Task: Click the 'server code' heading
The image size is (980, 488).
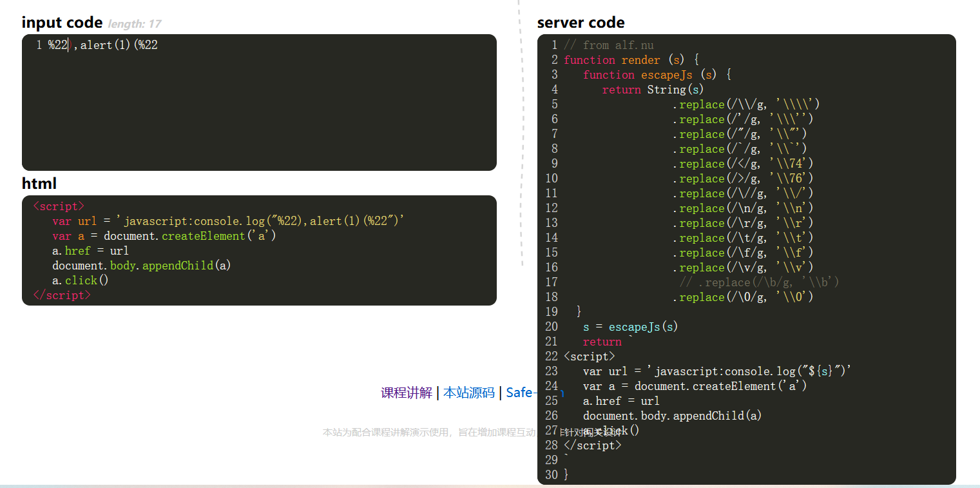Action: [581, 23]
